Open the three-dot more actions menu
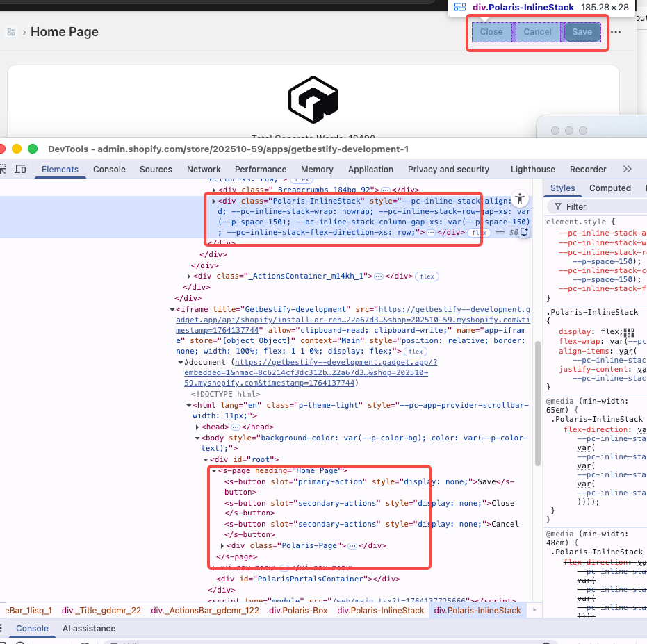The image size is (647, 644). point(616,32)
